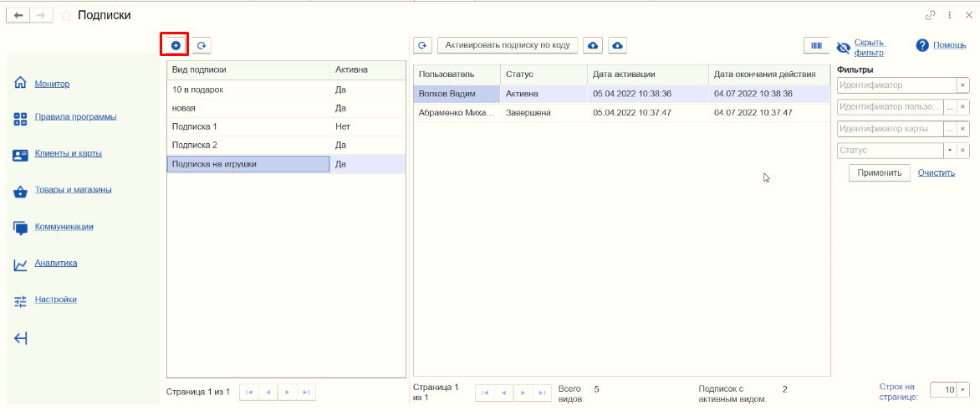Click the cloud download icon button
Screen dimensions: 980x411
[617, 45]
